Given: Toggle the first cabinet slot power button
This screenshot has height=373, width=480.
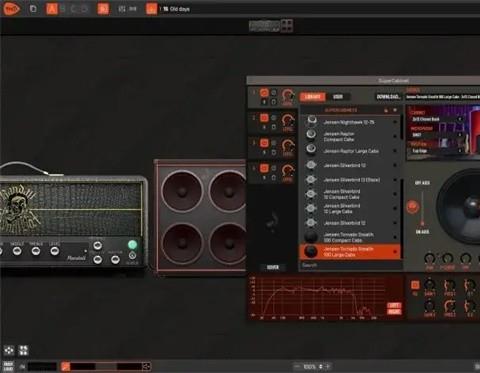Looking at the screenshot, I should [x=264, y=93].
